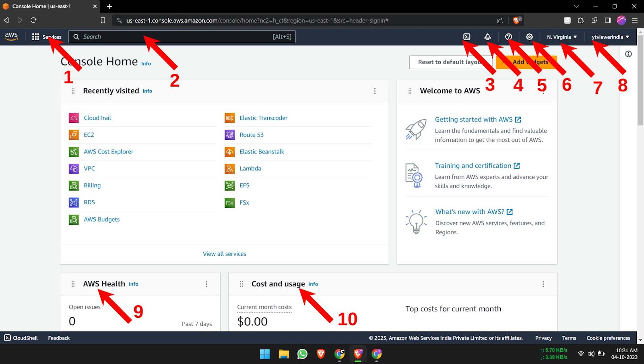The height and width of the screenshot is (364, 644).
Task: Open File Explorer from the taskbar
Action: tap(284, 354)
